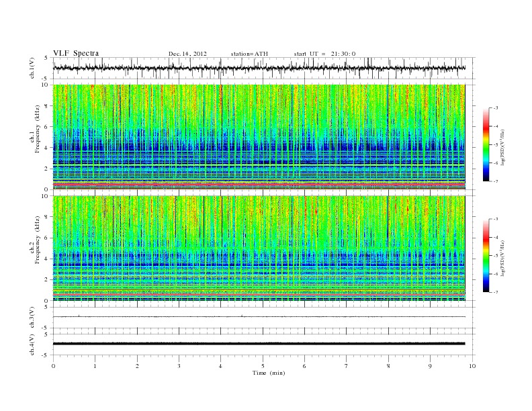The image size is (532, 411).
Task: Click the ch.1(V) axis label at top
Action: click(32, 68)
